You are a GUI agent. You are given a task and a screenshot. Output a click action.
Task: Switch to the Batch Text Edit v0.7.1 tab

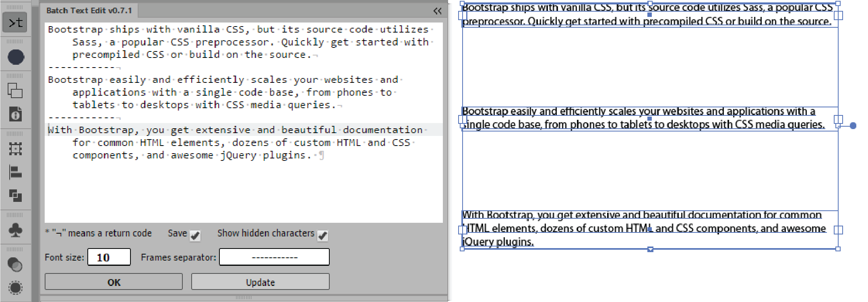89,10
